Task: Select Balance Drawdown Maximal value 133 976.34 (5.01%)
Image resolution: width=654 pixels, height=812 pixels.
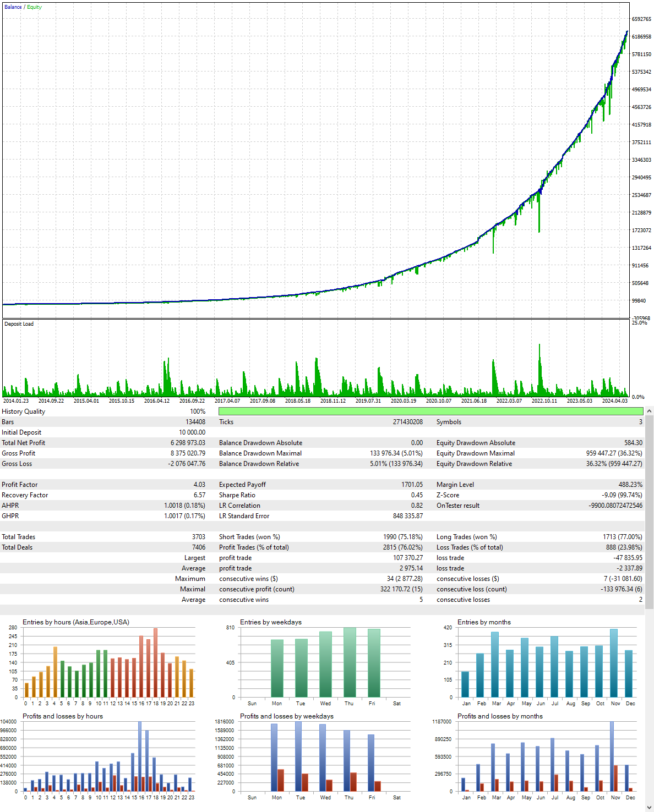Action: [396, 453]
